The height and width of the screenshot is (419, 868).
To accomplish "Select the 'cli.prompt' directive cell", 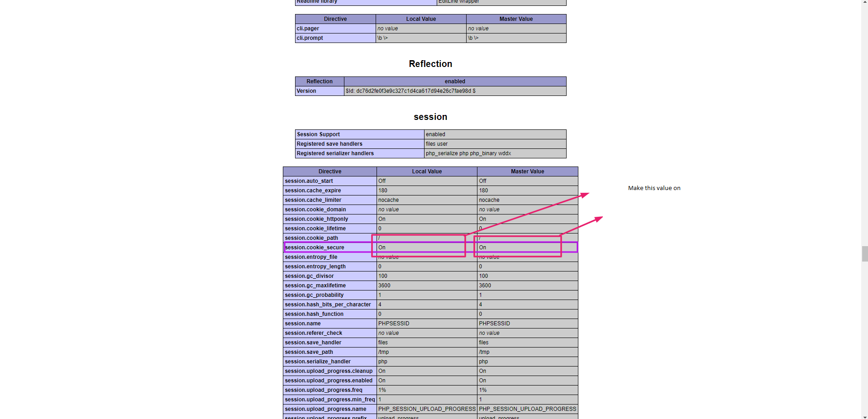I will pyautogui.click(x=335, y=38).
